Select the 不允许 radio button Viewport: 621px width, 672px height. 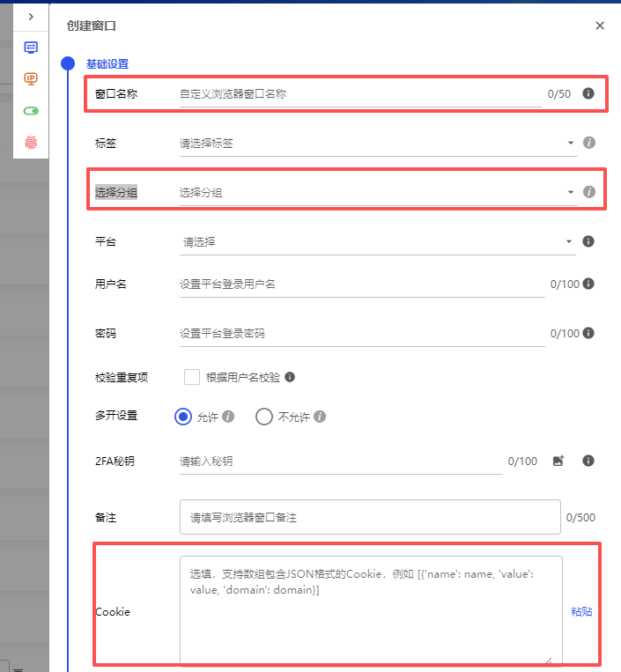pos(263,417)
